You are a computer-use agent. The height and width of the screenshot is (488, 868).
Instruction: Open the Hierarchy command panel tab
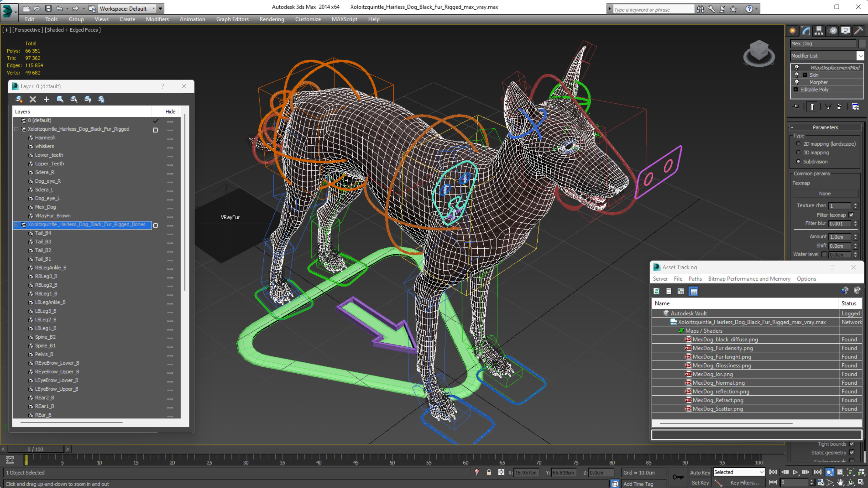point(819,31)
